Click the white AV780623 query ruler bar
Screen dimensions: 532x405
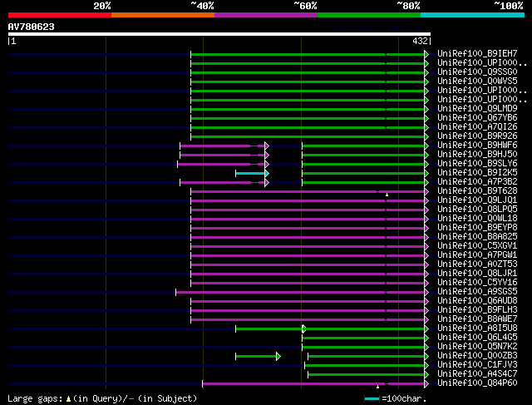(x=219, y=34)
